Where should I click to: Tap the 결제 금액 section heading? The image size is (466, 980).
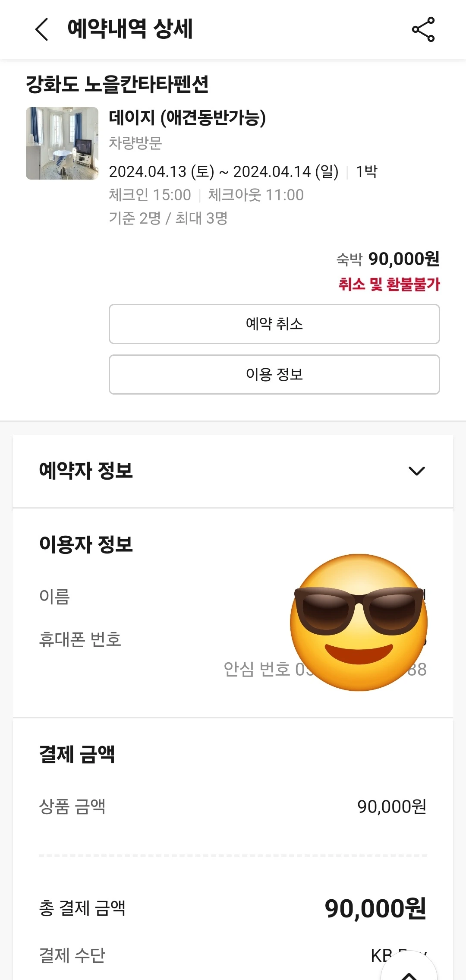pyautogui.click(x=77, y=754)
